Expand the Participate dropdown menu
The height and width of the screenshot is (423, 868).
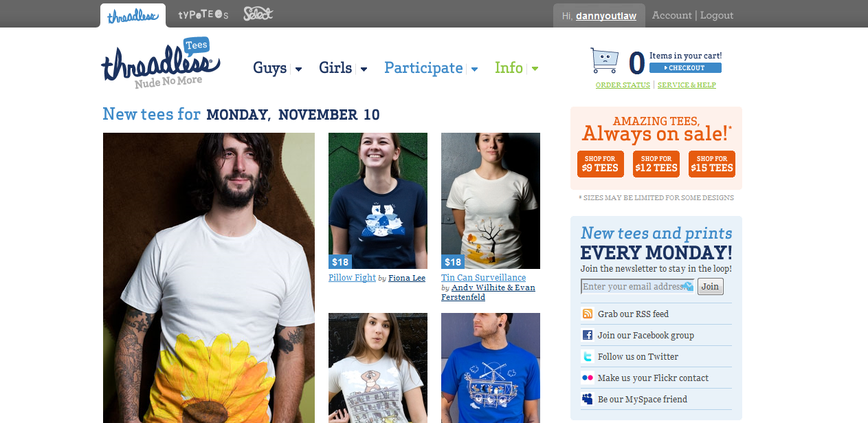point(431,67)
